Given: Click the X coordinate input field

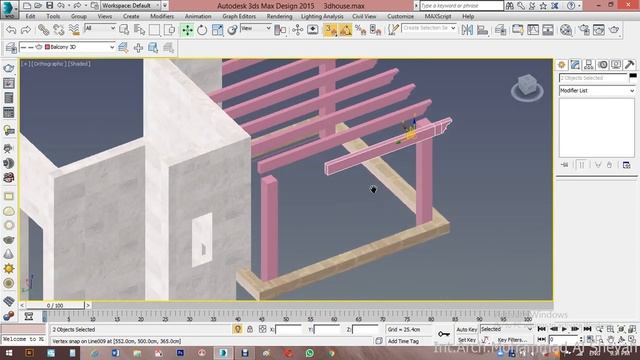Looking at the screenshot, I should coord(288,329).
